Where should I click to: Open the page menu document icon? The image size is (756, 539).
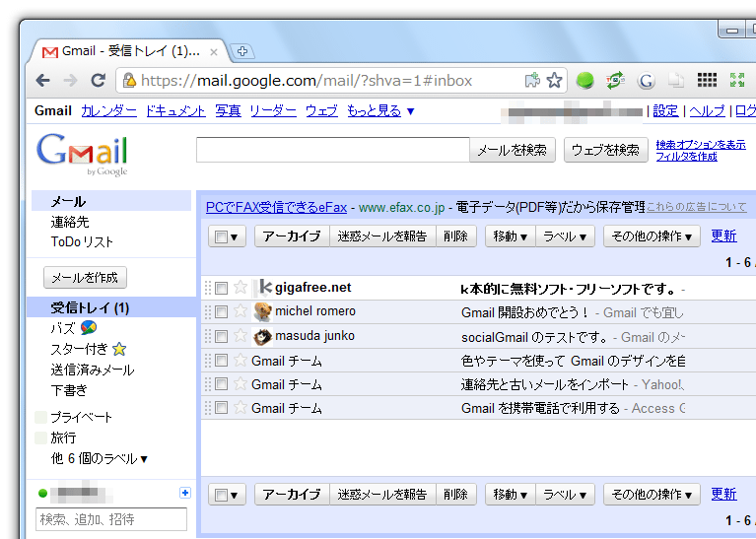pyautogui.click(x=676, y=80)
